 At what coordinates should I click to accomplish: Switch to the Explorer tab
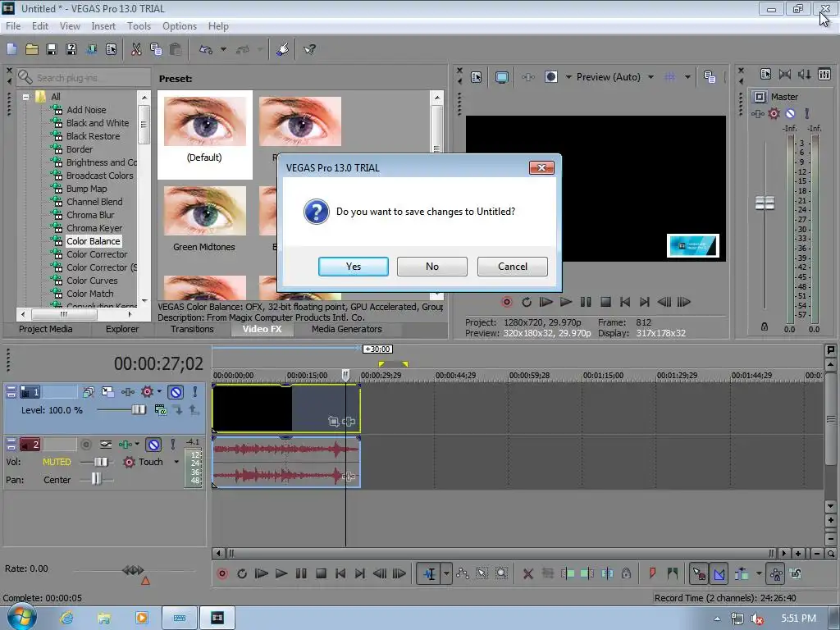tap(121, 329)
